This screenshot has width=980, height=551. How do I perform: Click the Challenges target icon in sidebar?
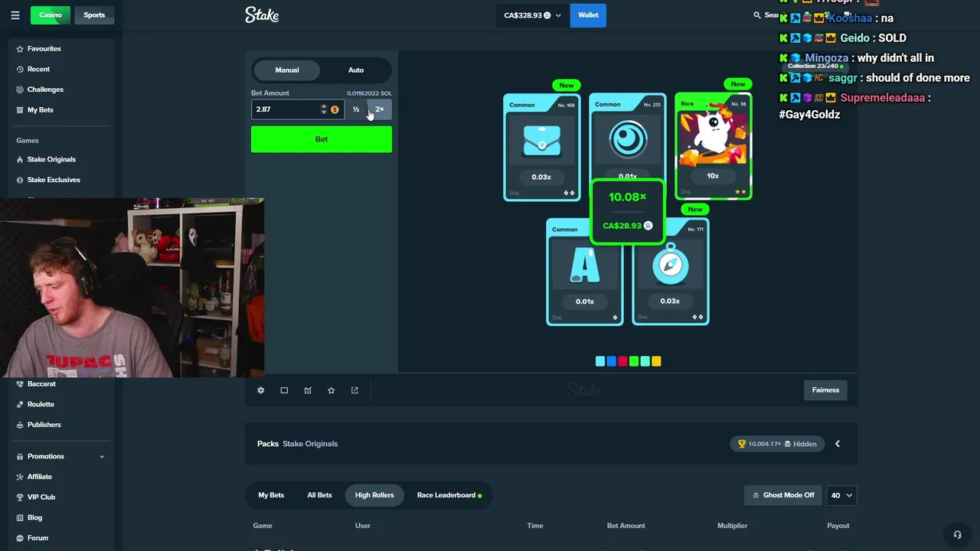point(20,90)
